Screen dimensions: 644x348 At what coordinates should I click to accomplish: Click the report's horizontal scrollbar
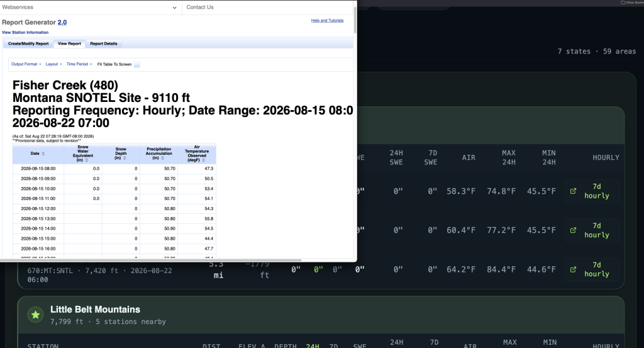pos(151,260)
